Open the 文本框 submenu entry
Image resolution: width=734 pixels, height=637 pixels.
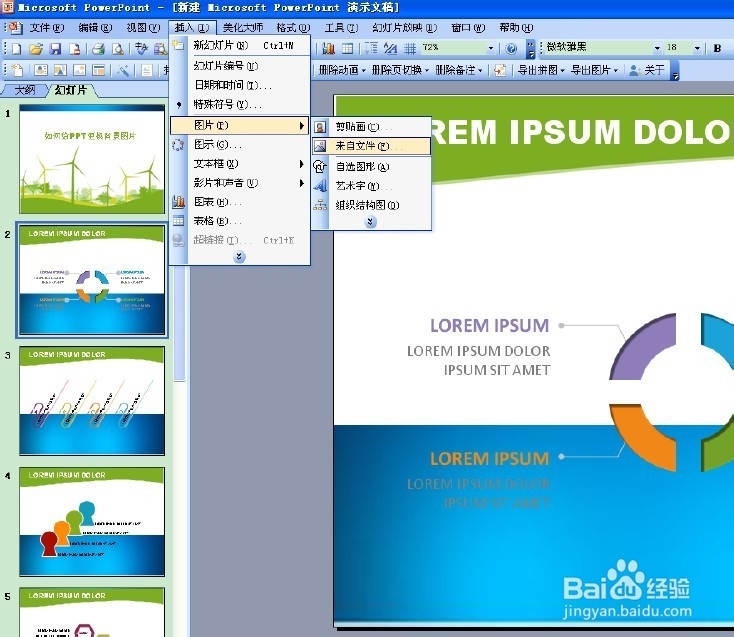pos(240,164)
